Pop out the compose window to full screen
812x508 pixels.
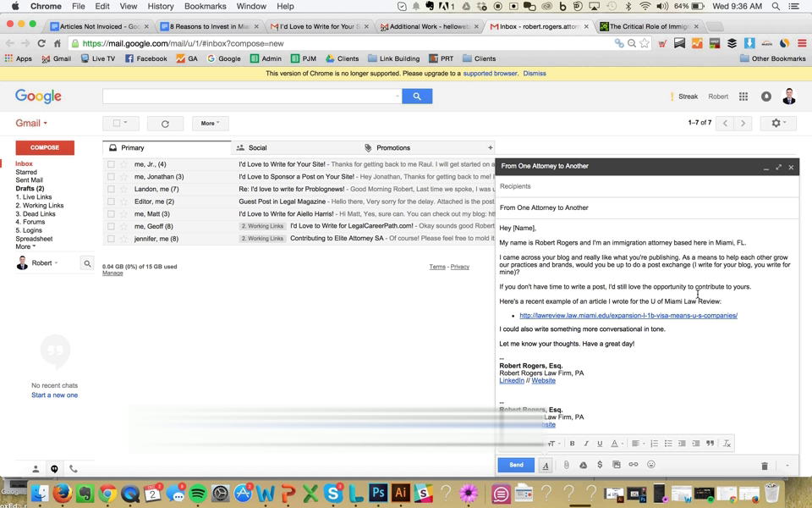coord(778,167)
